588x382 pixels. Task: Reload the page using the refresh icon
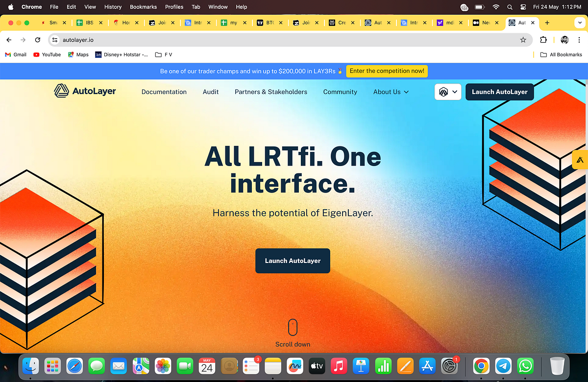pos(38,40)
